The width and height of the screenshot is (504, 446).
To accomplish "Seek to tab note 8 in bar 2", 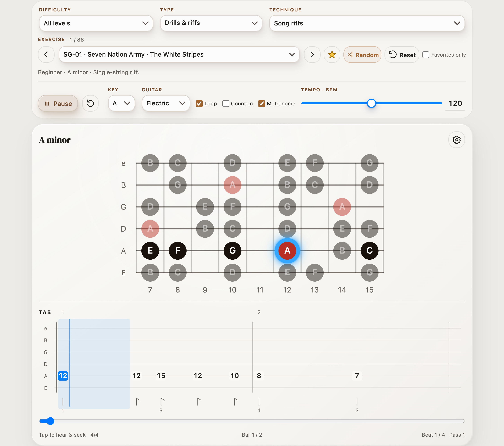I will 259,376.
